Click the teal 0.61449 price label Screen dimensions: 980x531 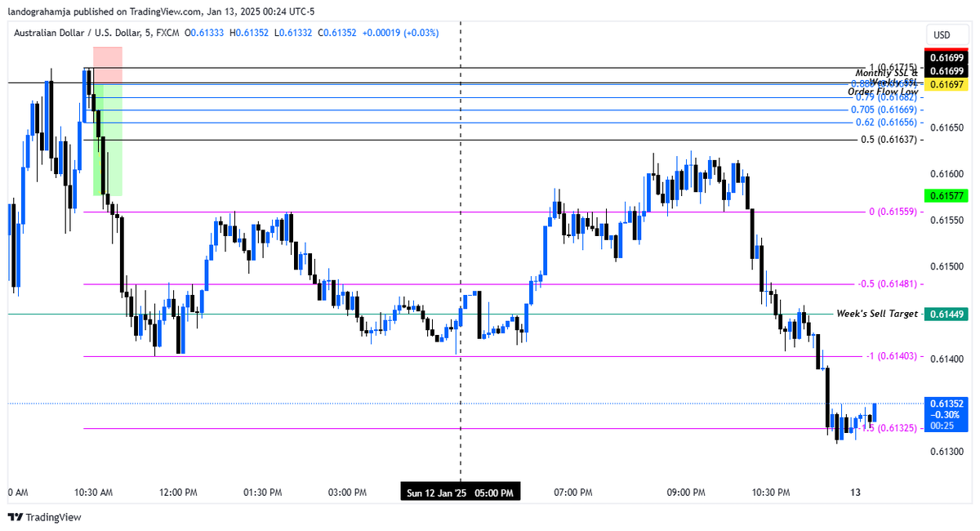pos(947,314)
